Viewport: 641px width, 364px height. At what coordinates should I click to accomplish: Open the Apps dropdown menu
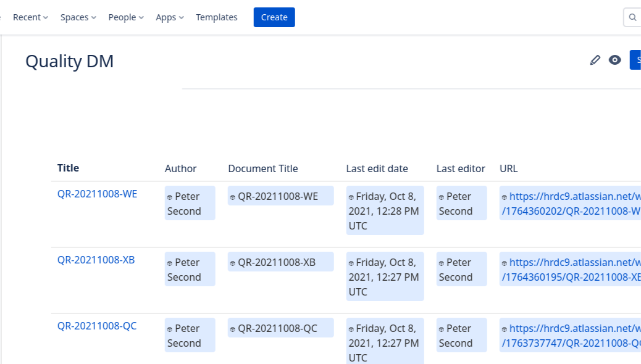point(170,17)
